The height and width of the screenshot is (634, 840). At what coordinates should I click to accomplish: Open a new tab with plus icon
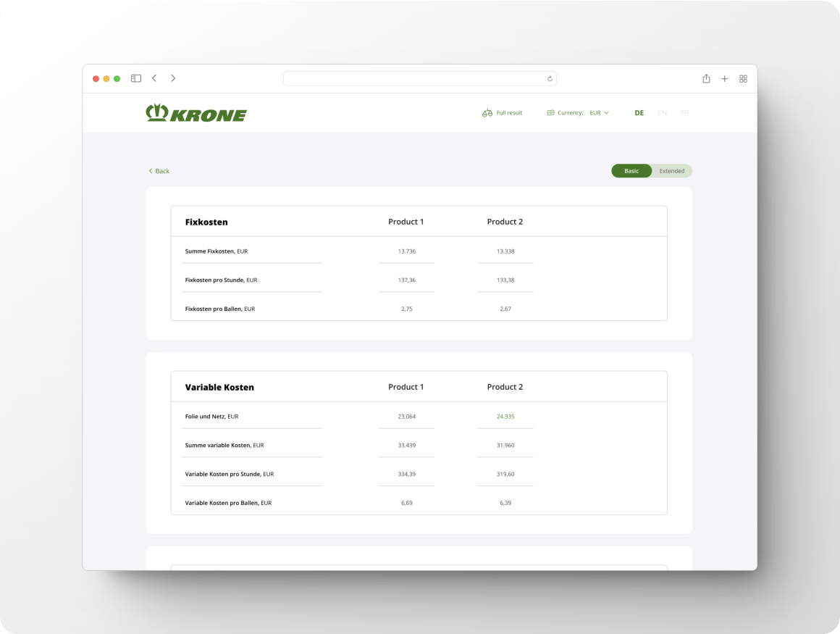click(724, 78)
